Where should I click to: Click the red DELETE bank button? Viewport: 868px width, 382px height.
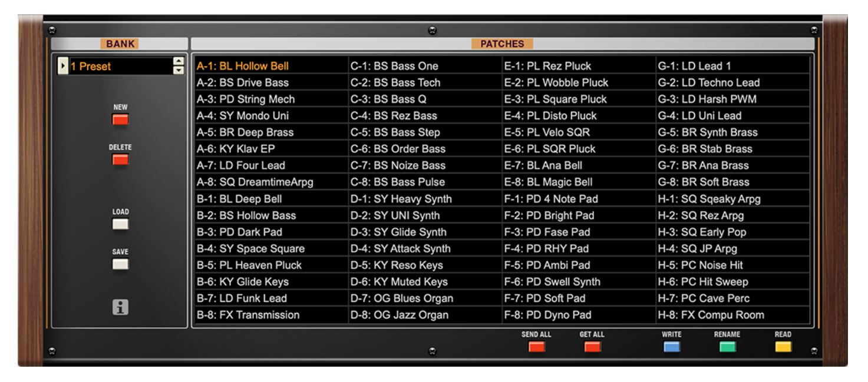[x=120, y=159]
